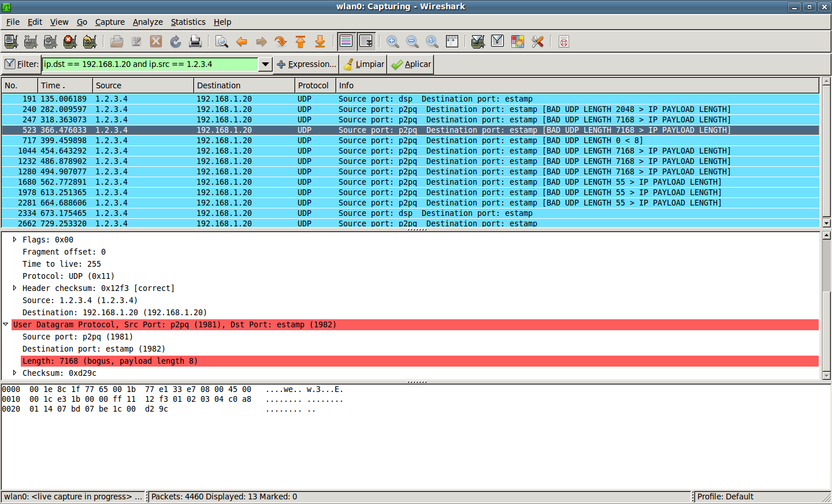
Task: Restart the running live capture
Action: 90,42
